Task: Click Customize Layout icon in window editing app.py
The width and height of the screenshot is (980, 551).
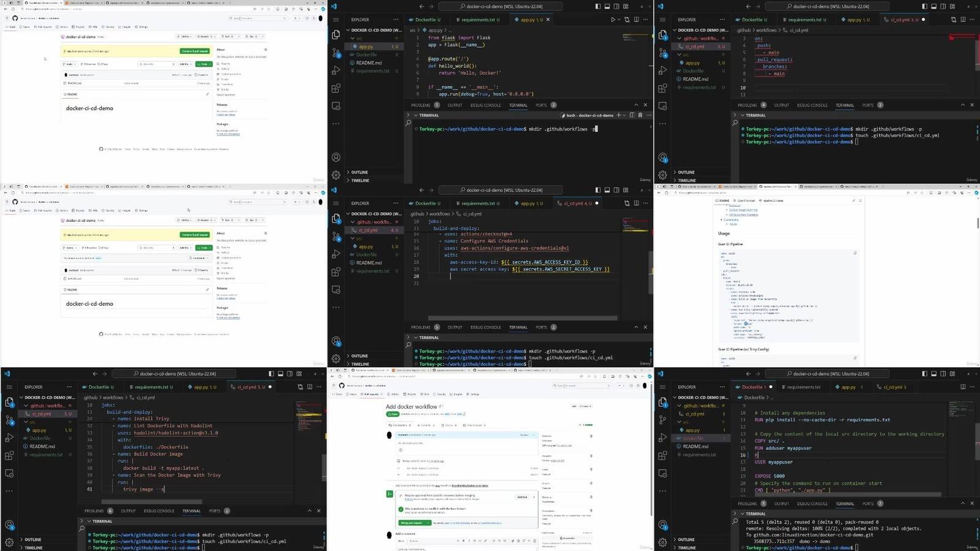Action: (x=625, y=6)
